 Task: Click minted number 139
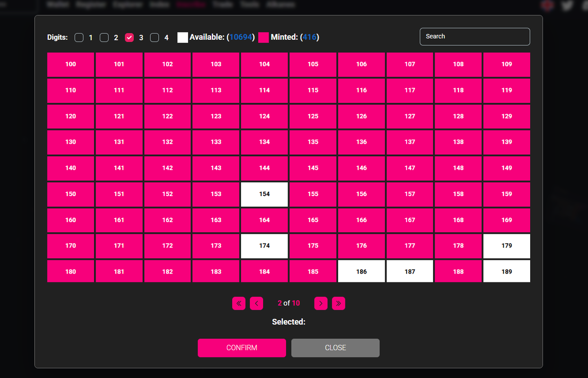point(507,142)
